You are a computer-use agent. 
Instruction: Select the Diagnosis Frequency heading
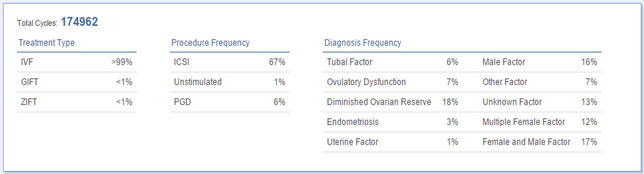[363, 43]
